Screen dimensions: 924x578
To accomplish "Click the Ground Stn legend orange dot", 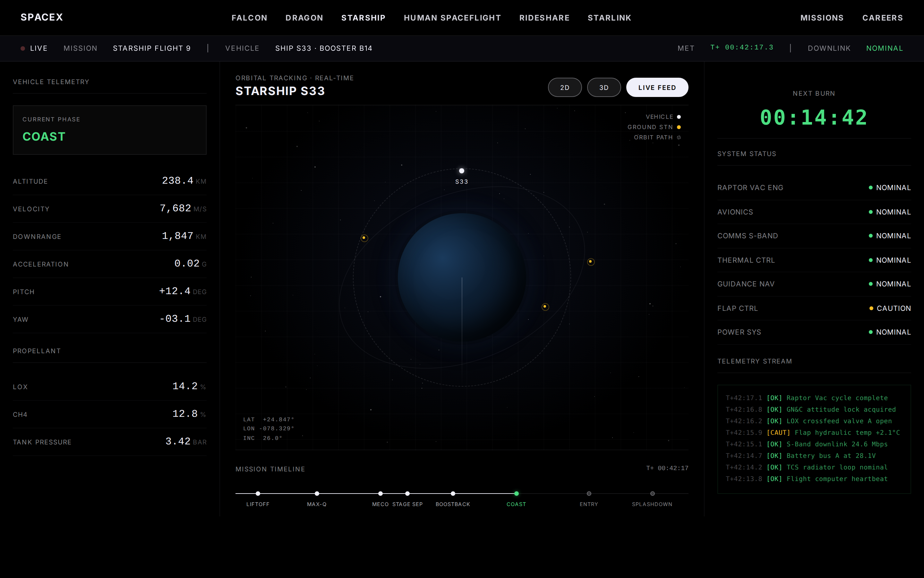I will tap(679, 127).
